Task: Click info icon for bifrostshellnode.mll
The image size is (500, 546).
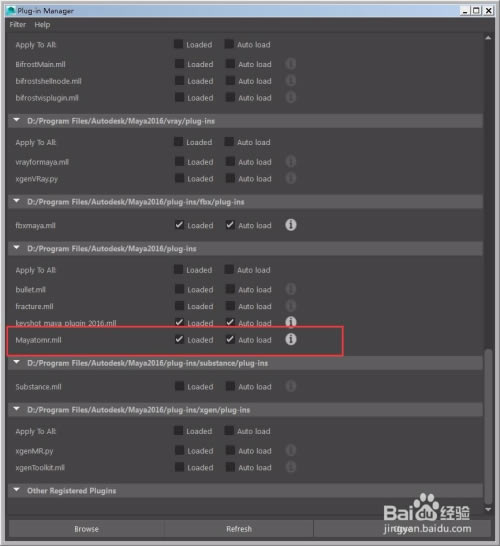Action: click(x=291, y=80)
